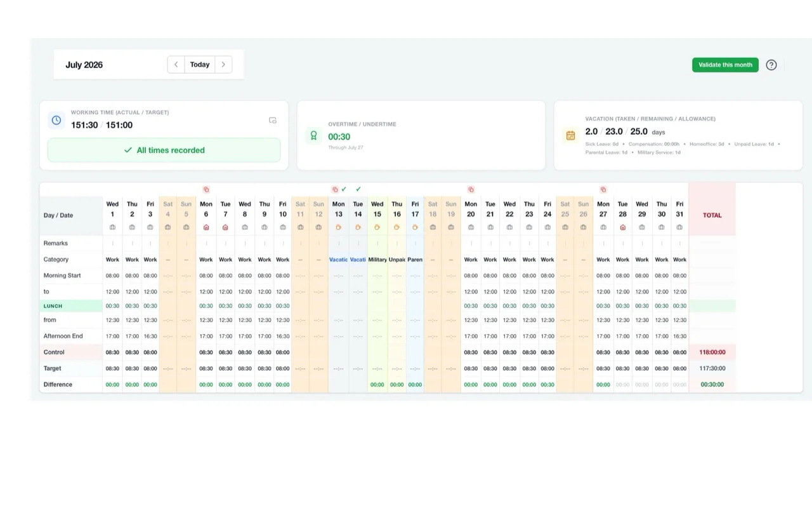Jump to Today

200,65
